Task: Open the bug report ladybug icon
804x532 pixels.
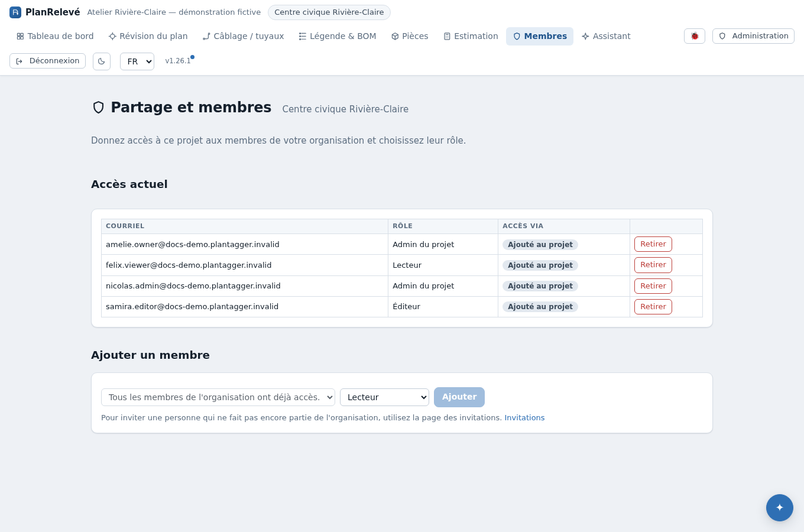Action: (695, 36)
